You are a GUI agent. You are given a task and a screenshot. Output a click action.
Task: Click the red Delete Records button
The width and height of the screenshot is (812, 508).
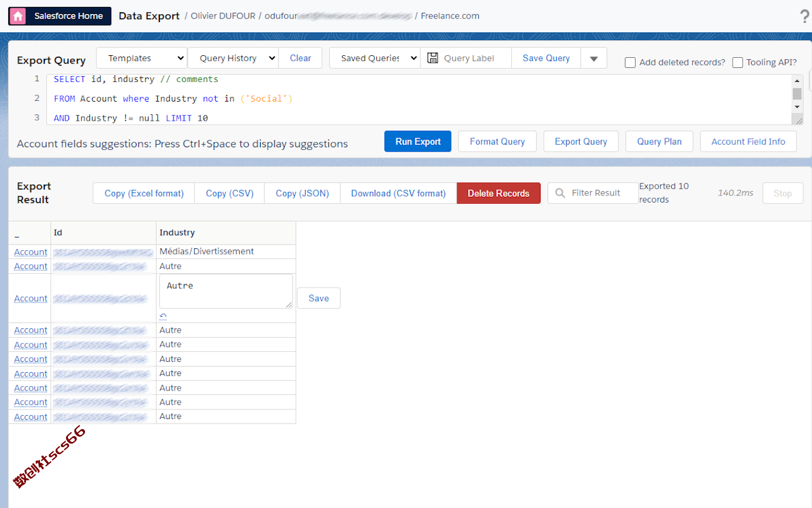tap(499, 193)
